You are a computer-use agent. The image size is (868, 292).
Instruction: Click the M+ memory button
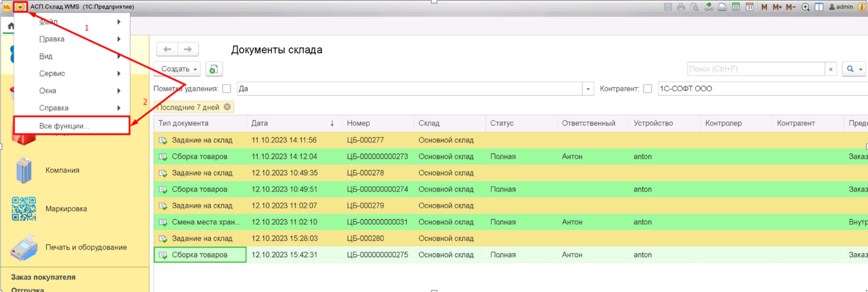point(777,7)
